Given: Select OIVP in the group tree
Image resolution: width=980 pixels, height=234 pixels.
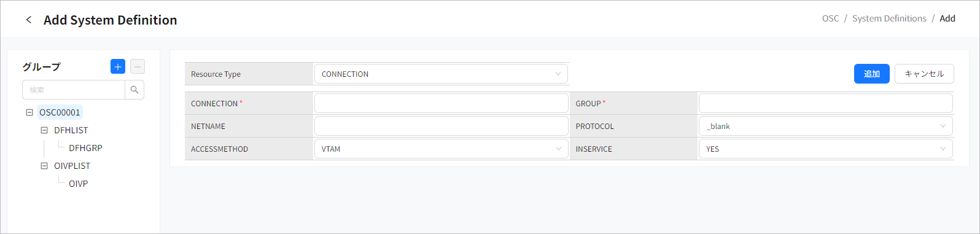Looking at the screenshot, I should point(78,184).
